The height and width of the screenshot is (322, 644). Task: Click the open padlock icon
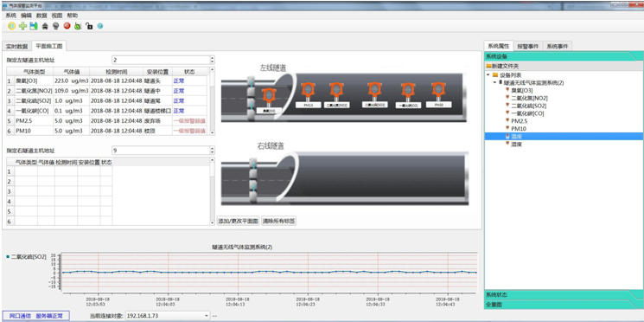click(89, 26)
